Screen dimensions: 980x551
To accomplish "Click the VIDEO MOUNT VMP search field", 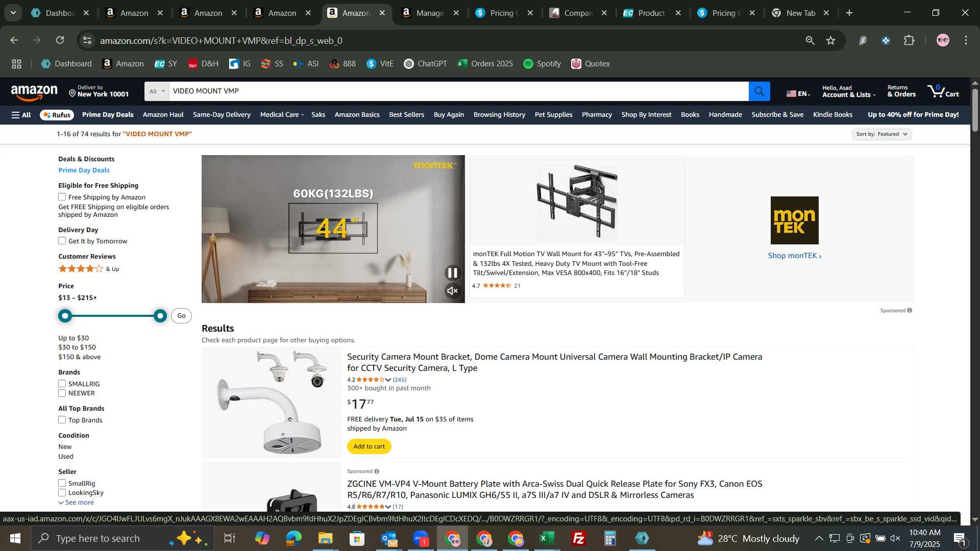I will (x=458, y=91).
